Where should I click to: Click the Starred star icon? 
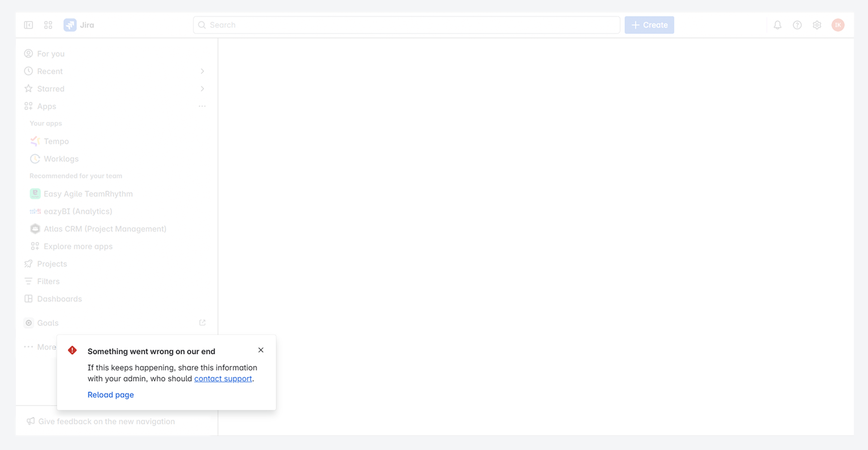(x=28, y=89)
